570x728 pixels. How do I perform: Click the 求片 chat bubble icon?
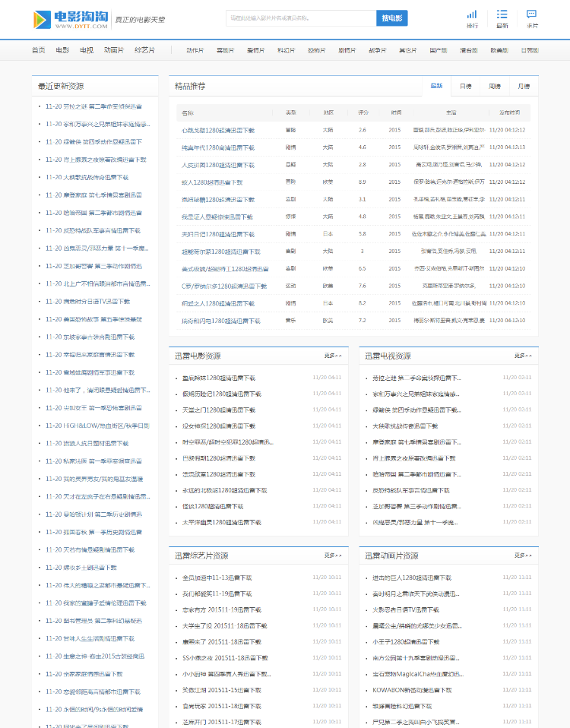[x=532, y=19]
